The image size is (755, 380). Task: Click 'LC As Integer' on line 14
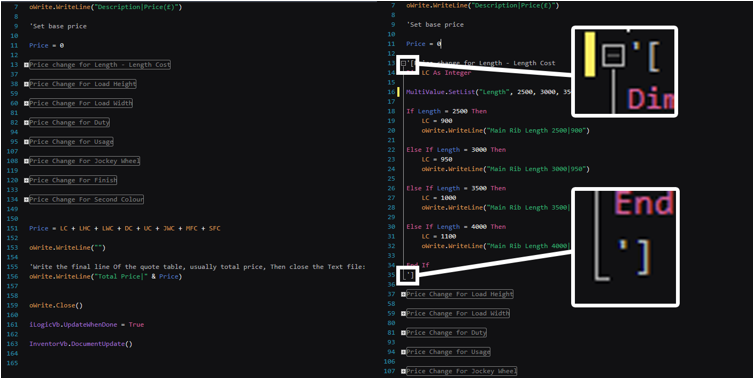[x=446, y=73]
